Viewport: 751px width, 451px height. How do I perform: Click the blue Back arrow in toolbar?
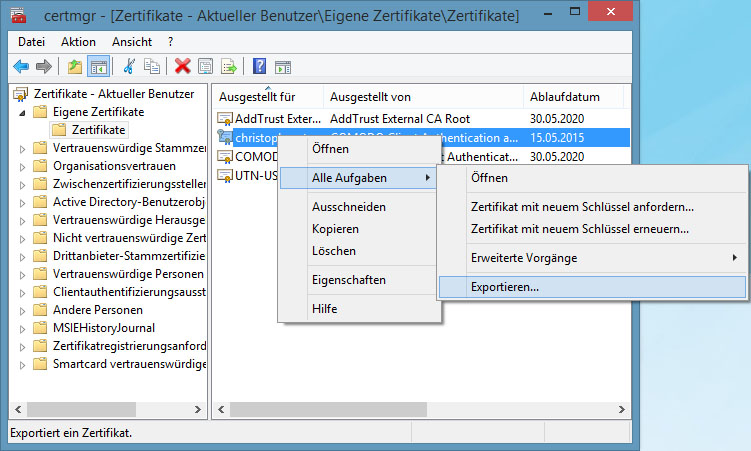click(x=21, y=66)
